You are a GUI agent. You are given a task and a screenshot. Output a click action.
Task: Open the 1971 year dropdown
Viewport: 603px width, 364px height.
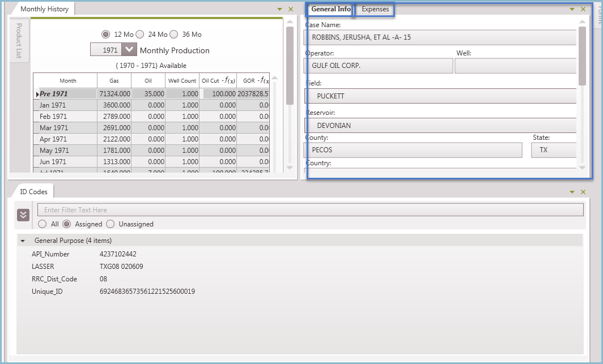point(129,49)
